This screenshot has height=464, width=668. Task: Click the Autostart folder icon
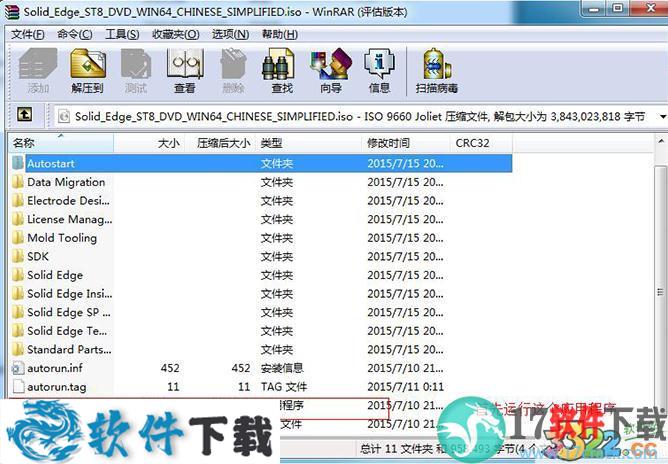[18, 163]
